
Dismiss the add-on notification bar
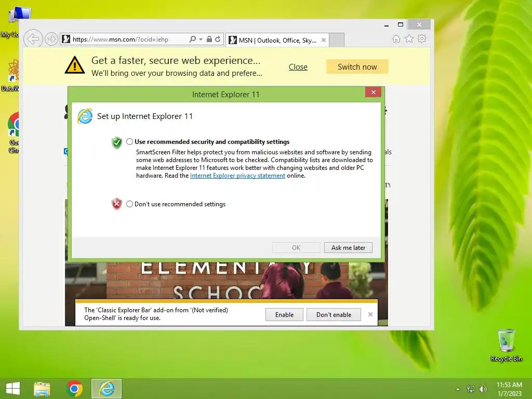[370, 314]
